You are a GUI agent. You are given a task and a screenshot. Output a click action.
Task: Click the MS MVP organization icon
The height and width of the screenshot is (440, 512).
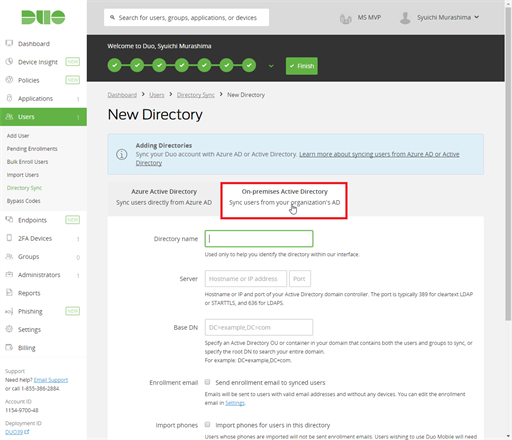click(346, 18)
